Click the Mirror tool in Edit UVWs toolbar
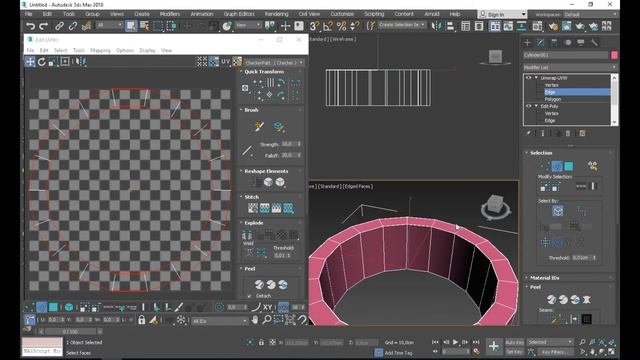 point(82,62)
